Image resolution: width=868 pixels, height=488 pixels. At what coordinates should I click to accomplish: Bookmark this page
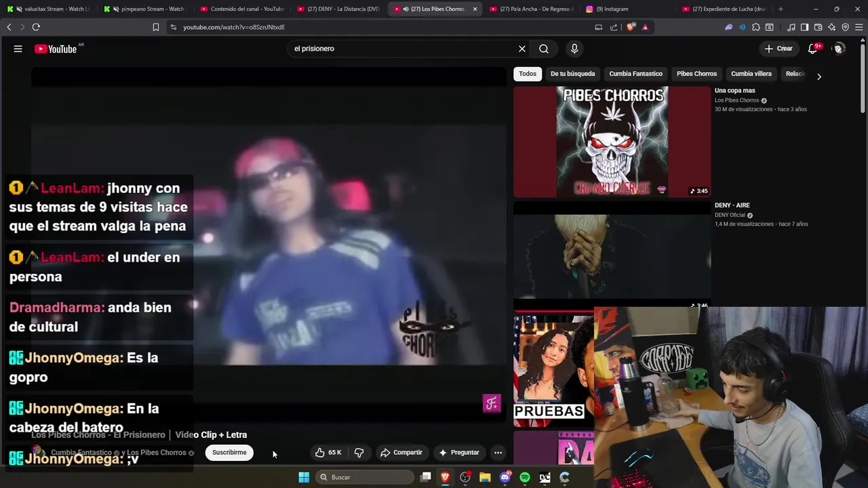click(156, 27)
